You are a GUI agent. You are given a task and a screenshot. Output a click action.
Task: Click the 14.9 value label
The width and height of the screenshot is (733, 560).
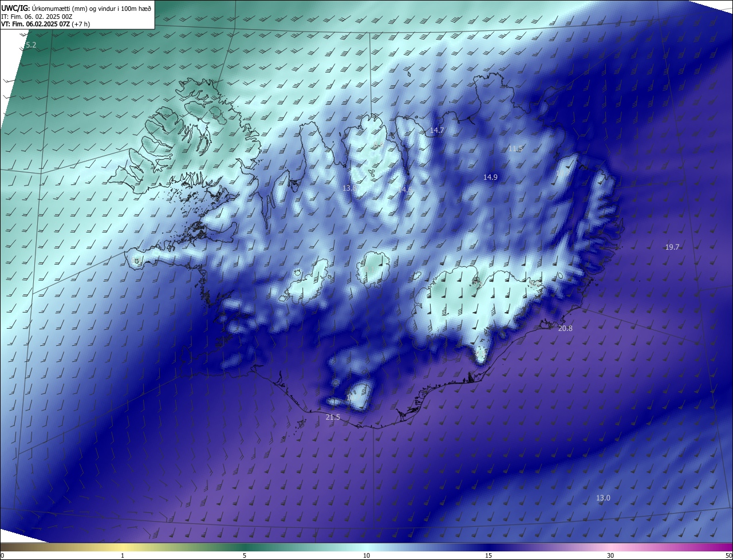click(x=490, y=178)
